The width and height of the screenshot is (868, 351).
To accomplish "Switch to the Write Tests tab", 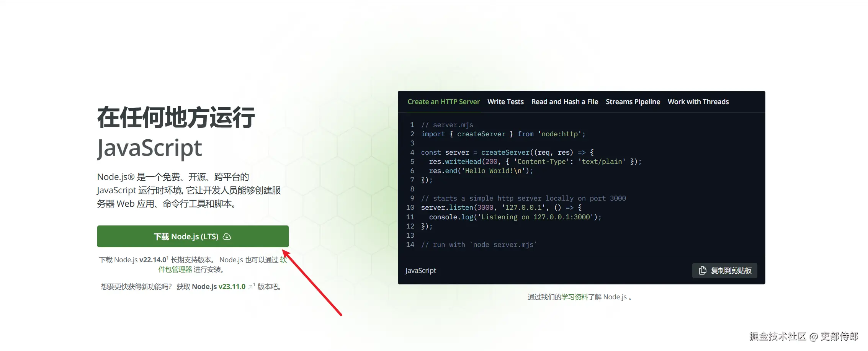I will coord(505,102).
